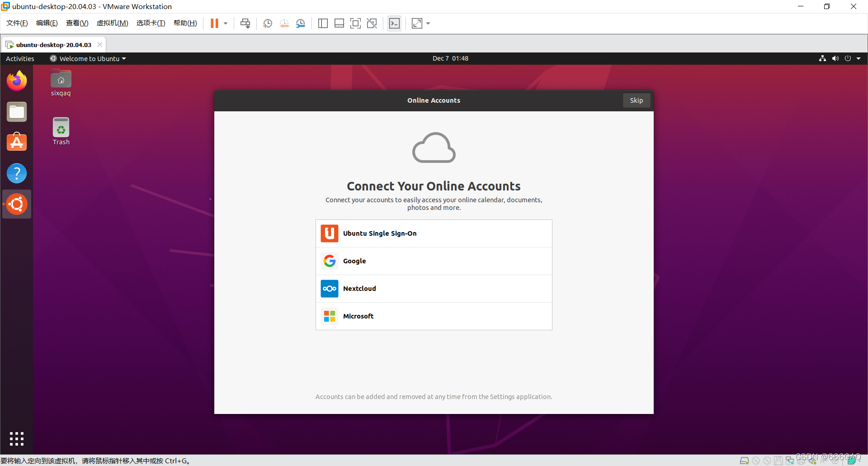The width and height of the screenshot is (868, 466).
Task: Click the hard disk status icon
Action: click(x=744, y=461)
